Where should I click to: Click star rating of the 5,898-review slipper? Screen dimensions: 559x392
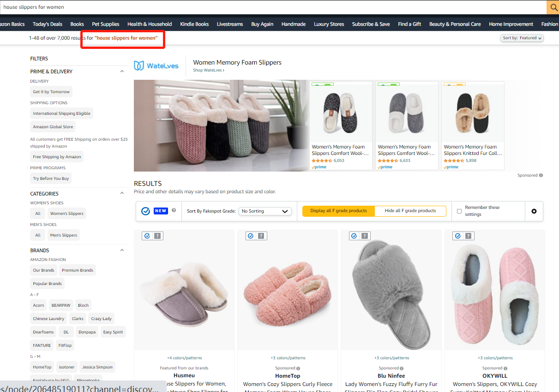[x=454, y=160]
